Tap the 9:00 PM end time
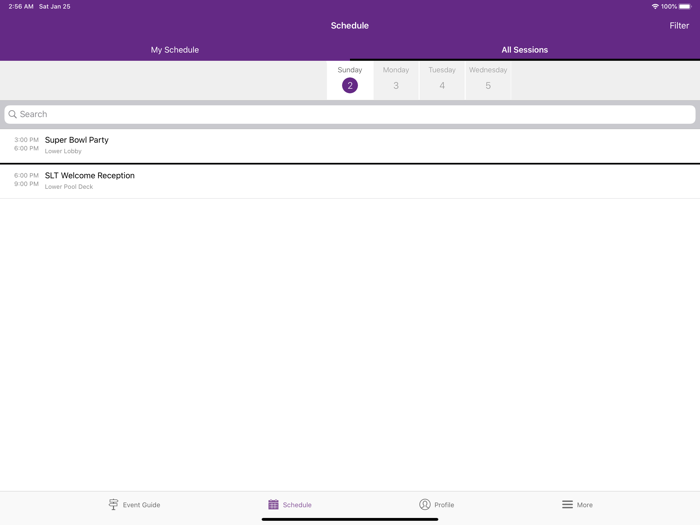The height and width of the screenshot is (525, 700). tap(26, 184)
